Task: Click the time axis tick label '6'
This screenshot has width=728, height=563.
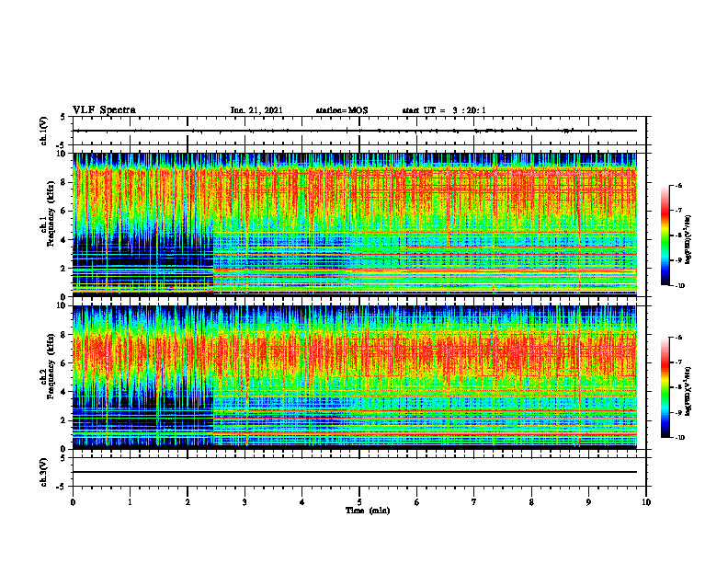Action: tap(417, 502)
